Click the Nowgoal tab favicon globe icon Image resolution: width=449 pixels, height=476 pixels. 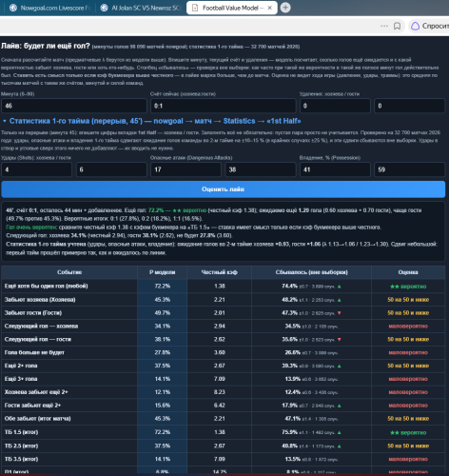click(x=13, y=8)
